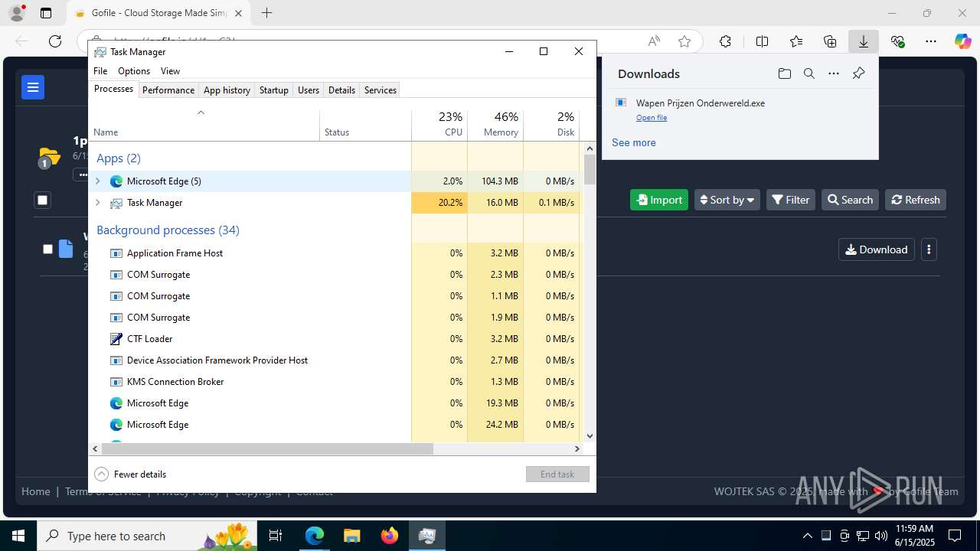Image resolution: width=980 pixels, height=551 pixels.
Task: Open a new tab with plus button
Action: pyautogui.click(x=266, y=13)
